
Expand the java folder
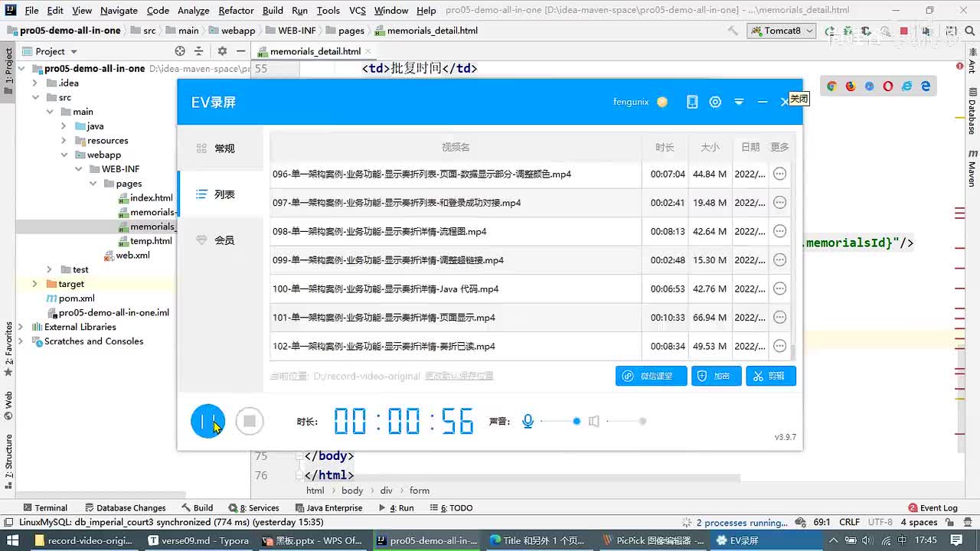pos(64,126)
